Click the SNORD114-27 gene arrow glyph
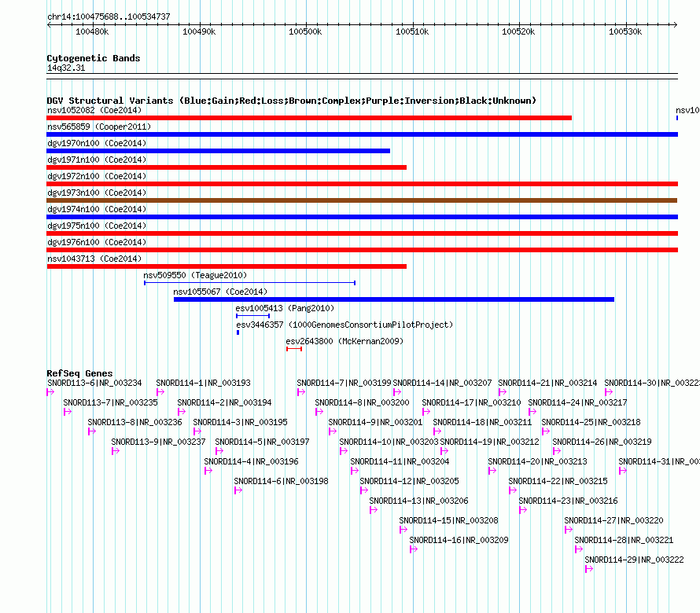The height and width of the screenshot is (613, 700). (x=569, y=530)
